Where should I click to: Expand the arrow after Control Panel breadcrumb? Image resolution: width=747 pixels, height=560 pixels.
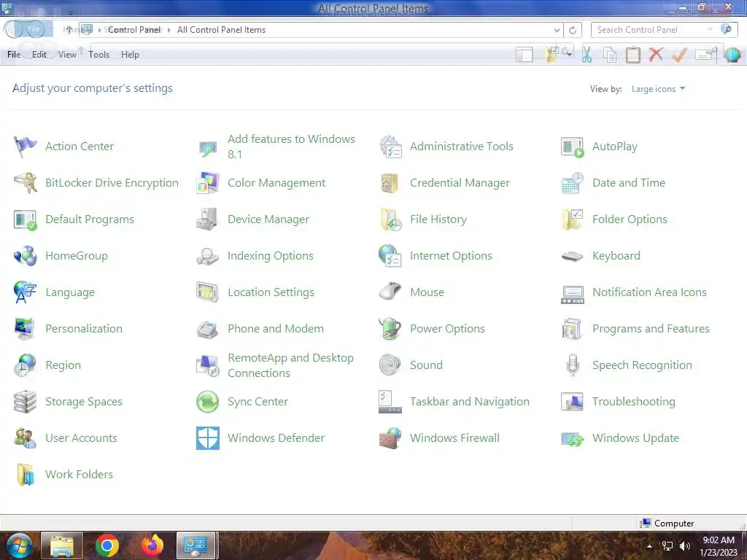click(169, 30)
